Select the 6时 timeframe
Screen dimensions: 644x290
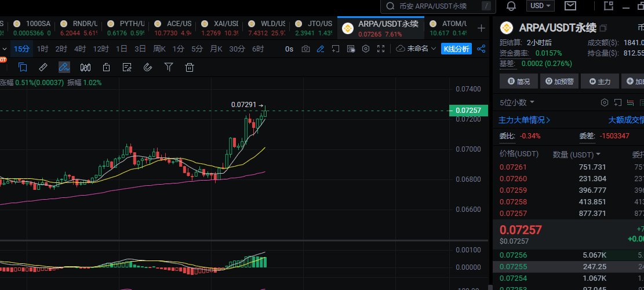[258, 49]
